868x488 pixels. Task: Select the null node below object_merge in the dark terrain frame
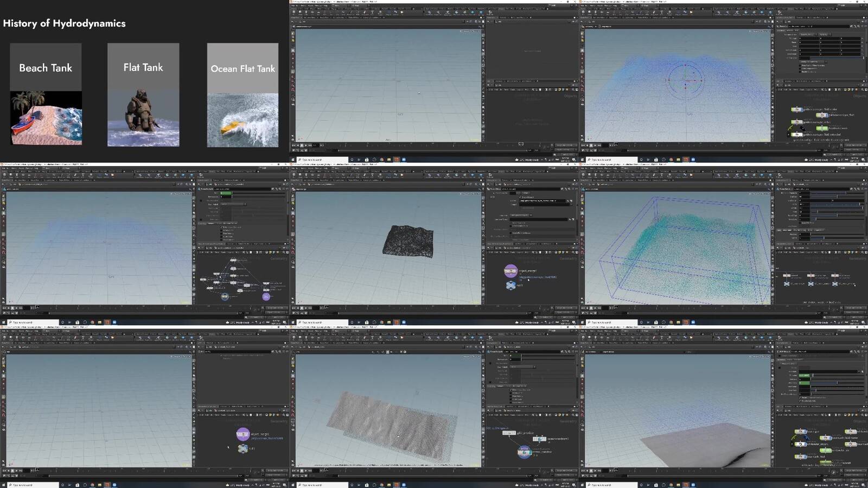[510, 286]
